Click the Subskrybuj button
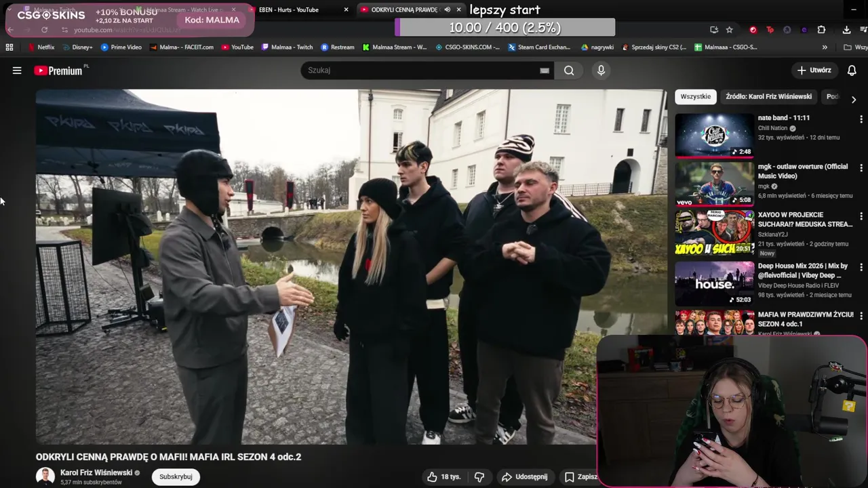 (x=176, y=476)
